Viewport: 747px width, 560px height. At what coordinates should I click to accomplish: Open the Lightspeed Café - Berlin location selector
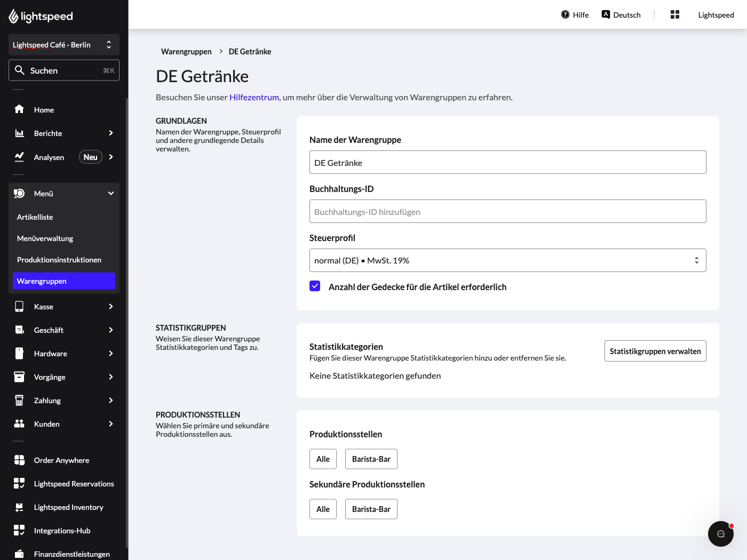(x=64, y=45)
